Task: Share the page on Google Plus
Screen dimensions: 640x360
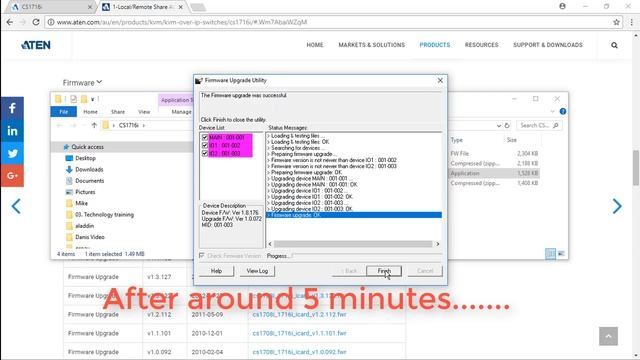Action: coord(12,176)
